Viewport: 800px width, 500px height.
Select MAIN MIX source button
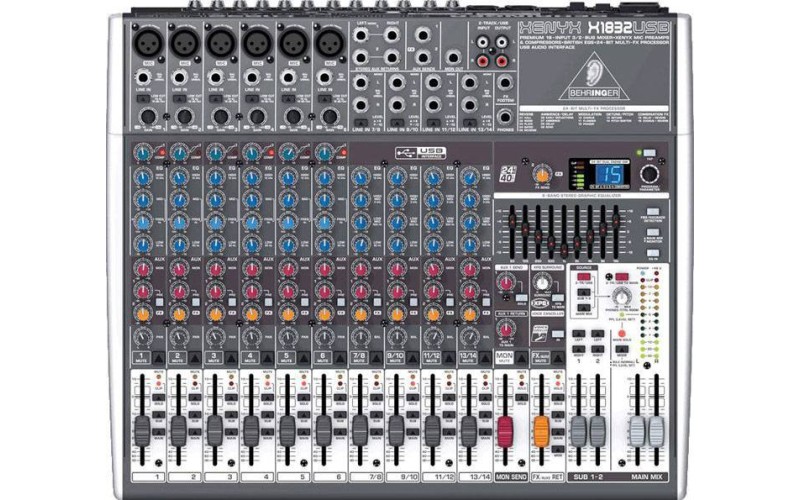click(x=584, y=308)
